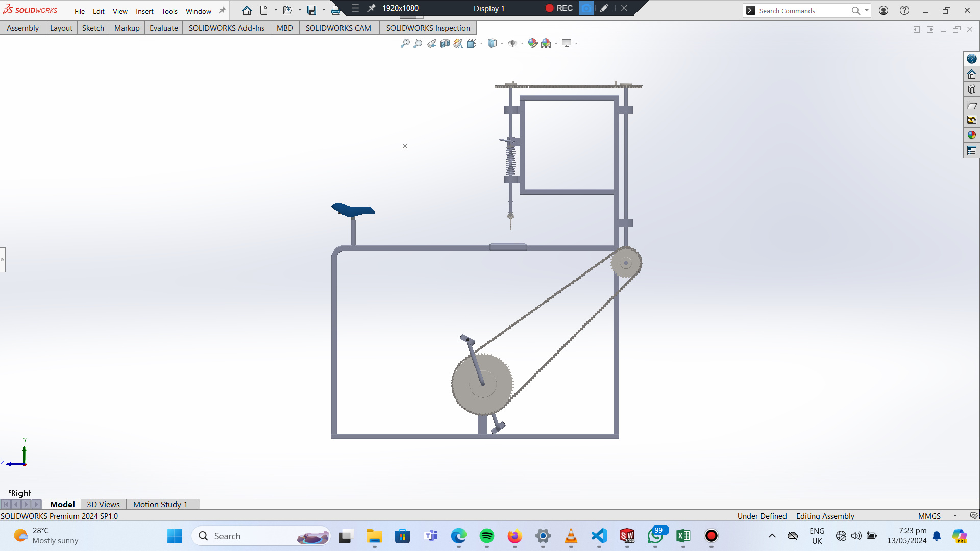Open the Appearances task pane tab

coord(971,135)
